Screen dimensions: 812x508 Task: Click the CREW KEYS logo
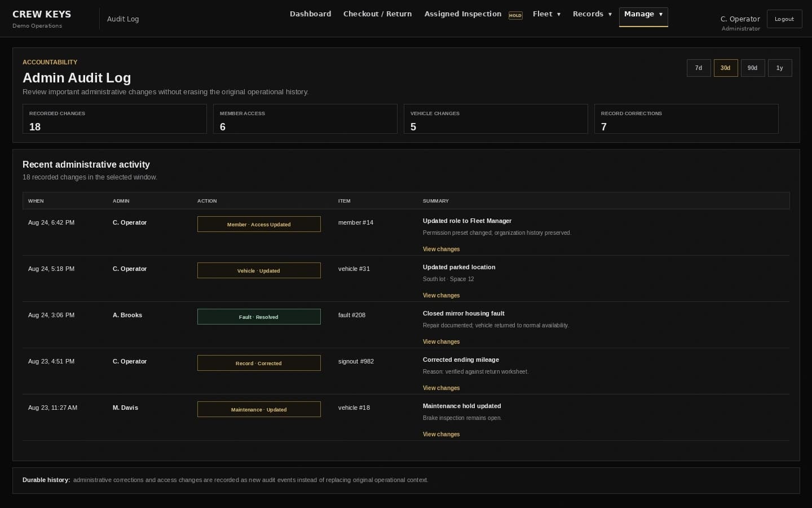pos(42,14)
